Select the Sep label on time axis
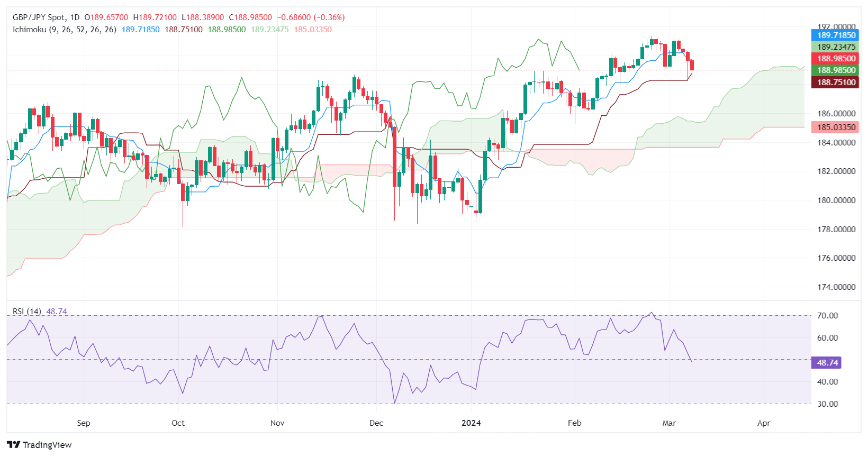Viewport: 868px width, 457px height. [84, 423]
